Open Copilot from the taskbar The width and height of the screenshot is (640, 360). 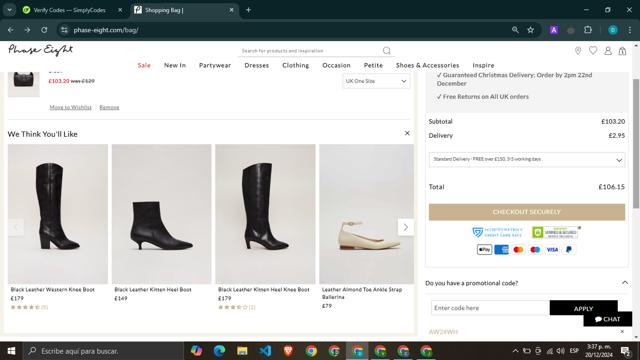[196, 351]
